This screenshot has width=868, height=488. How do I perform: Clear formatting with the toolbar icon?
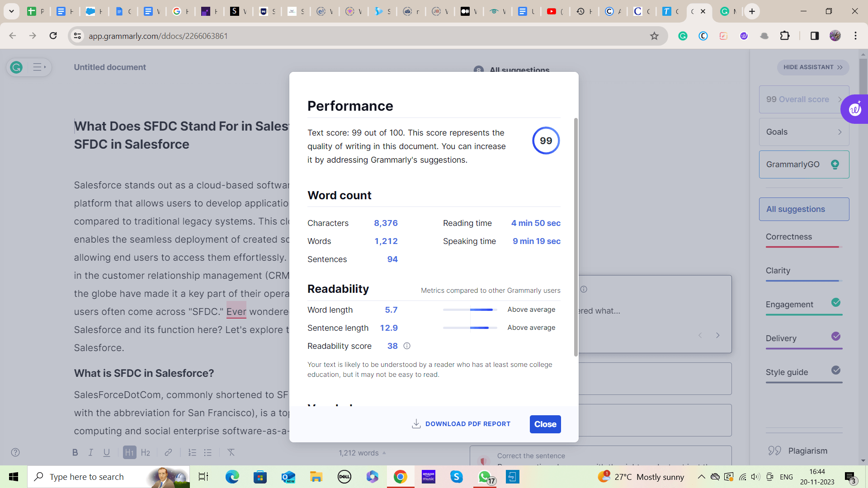point(231,452)
